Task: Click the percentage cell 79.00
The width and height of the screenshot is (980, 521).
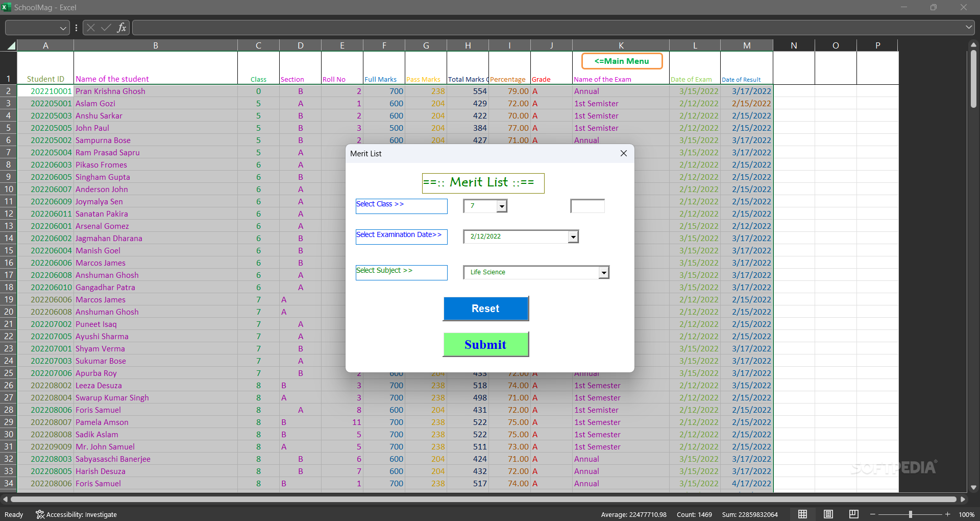Action: [509, 91]
